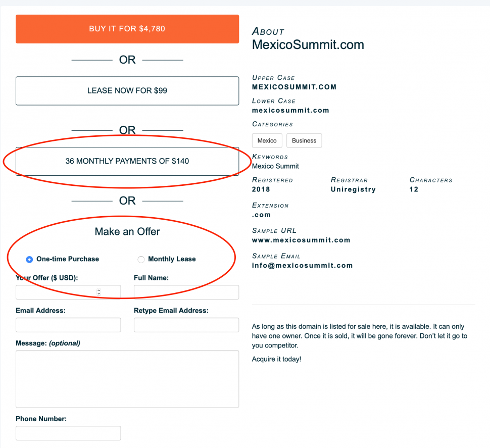Click the Uniregistry registrar name
The height and width of the screenshot is (448, 490).
[x=353, y=189]
